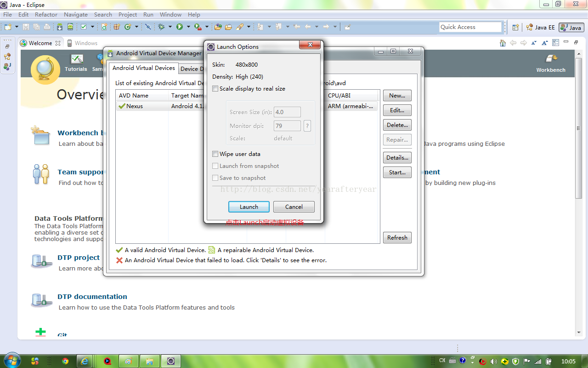This screenshot has height=368, width=588.
Task: Switch to Java EE perspective
Action: (x=541, y=27)
